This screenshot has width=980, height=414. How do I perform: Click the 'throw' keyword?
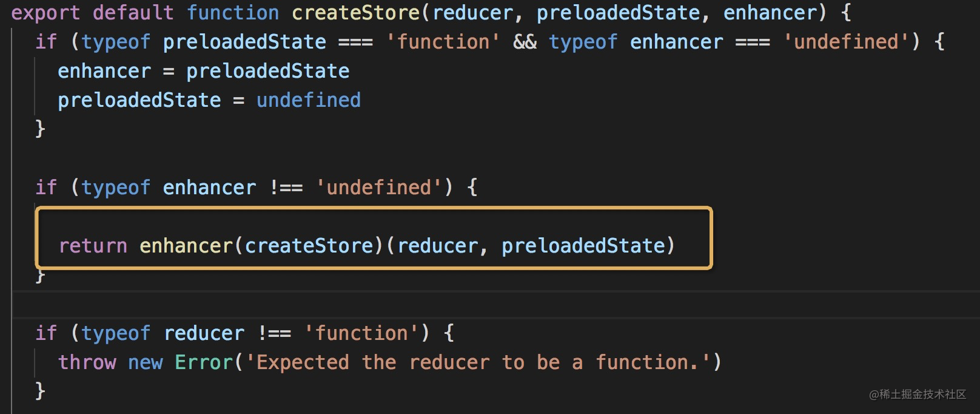87,362
